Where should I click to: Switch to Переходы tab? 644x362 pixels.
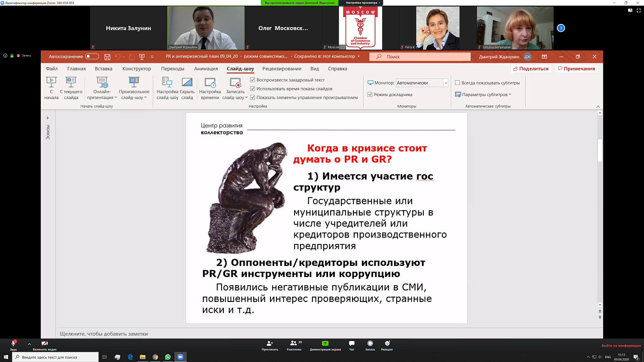tap(173, 69)
